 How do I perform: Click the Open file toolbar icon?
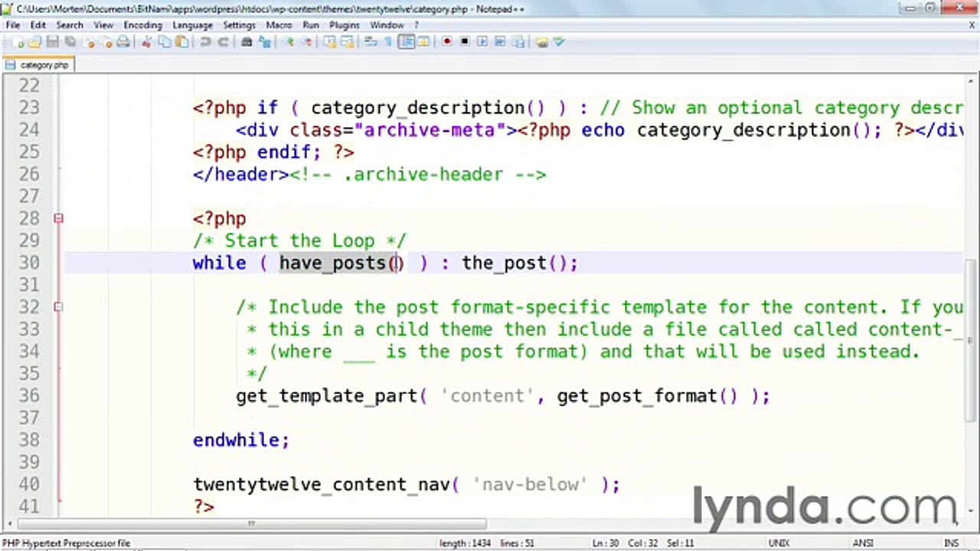(35, 42)
